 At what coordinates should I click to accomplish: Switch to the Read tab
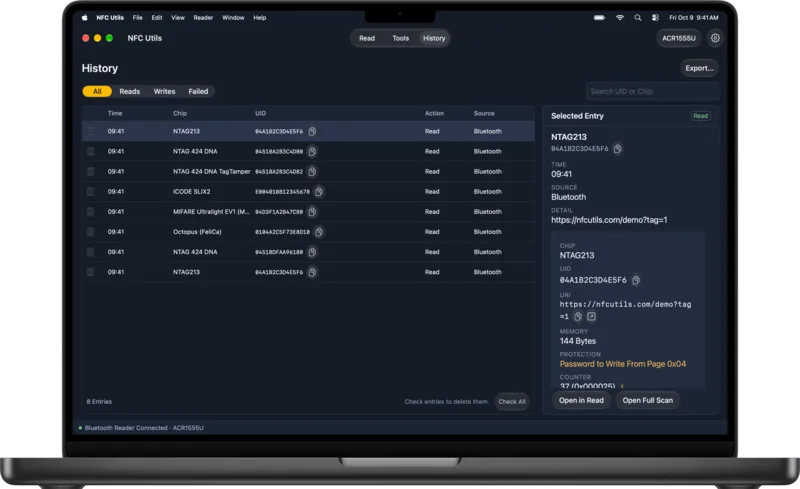point(367,38)
